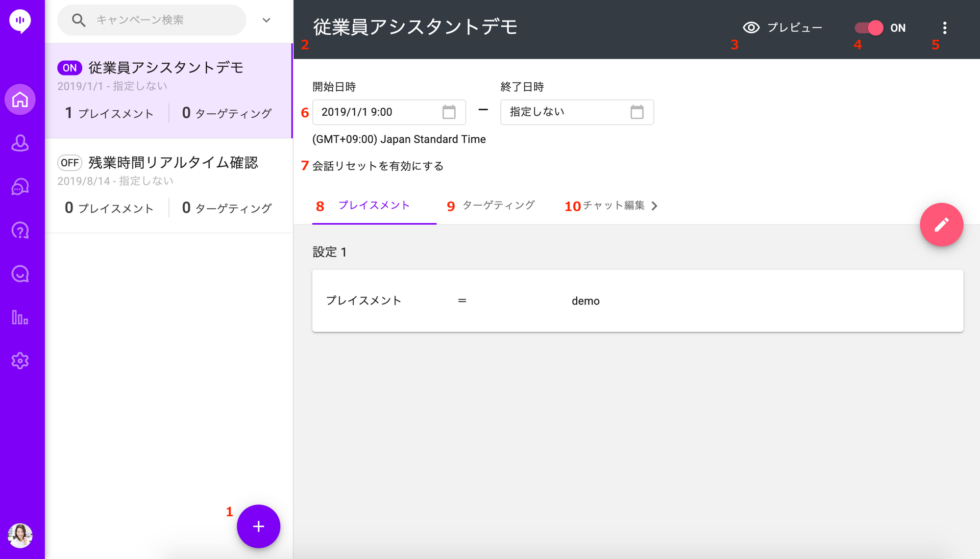Expand the dropdown chevron beside campaign search

tap(266, 20)
